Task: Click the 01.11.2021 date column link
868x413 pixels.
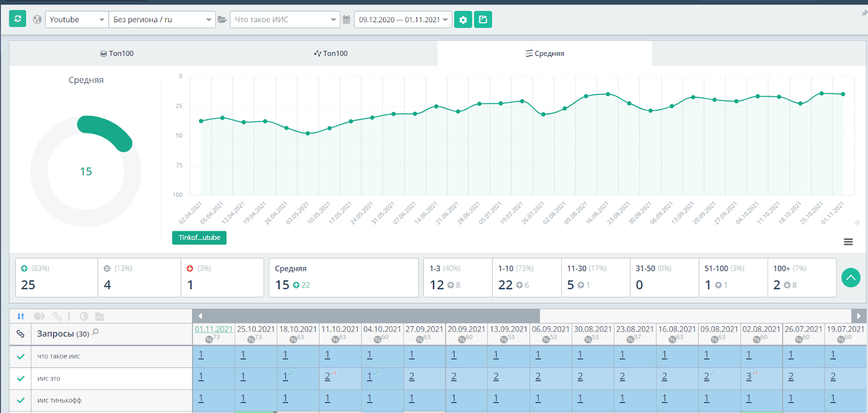Action: coord(214,329)
